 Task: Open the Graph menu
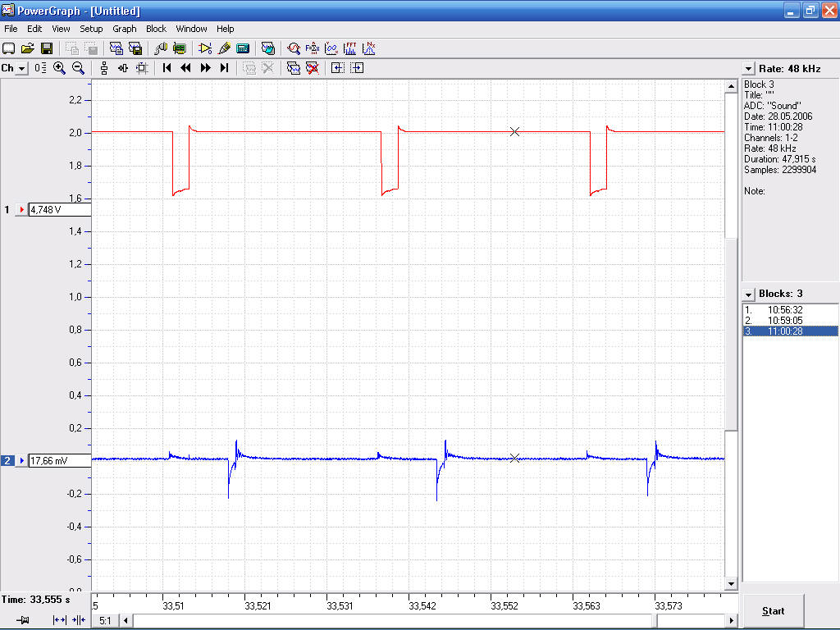point(125,29)
